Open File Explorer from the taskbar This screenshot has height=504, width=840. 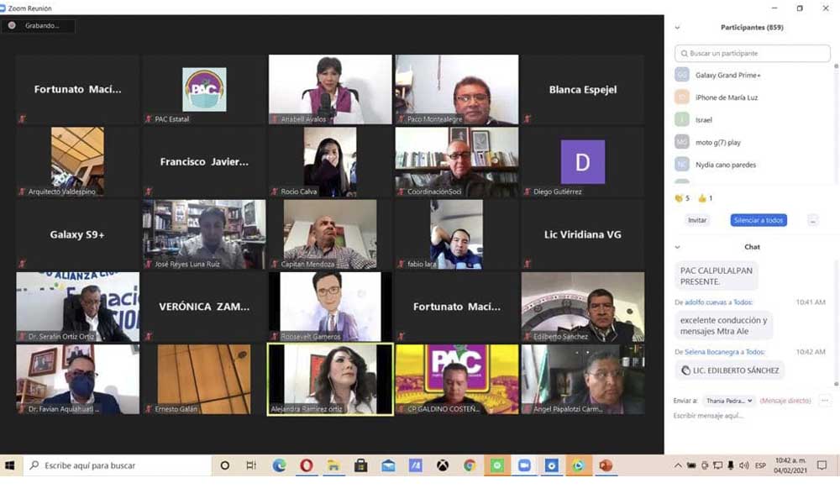333,465
